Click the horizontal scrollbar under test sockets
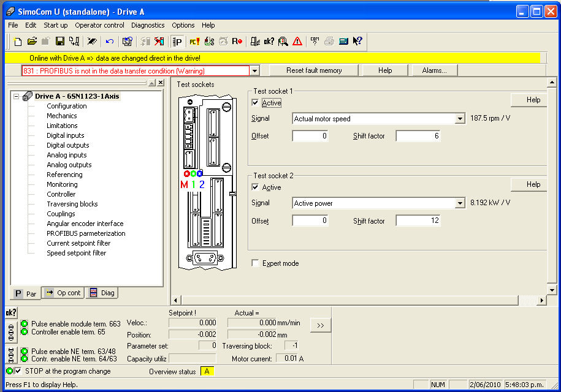The height and width of the screenshot is (392, 561). [349, 300]
